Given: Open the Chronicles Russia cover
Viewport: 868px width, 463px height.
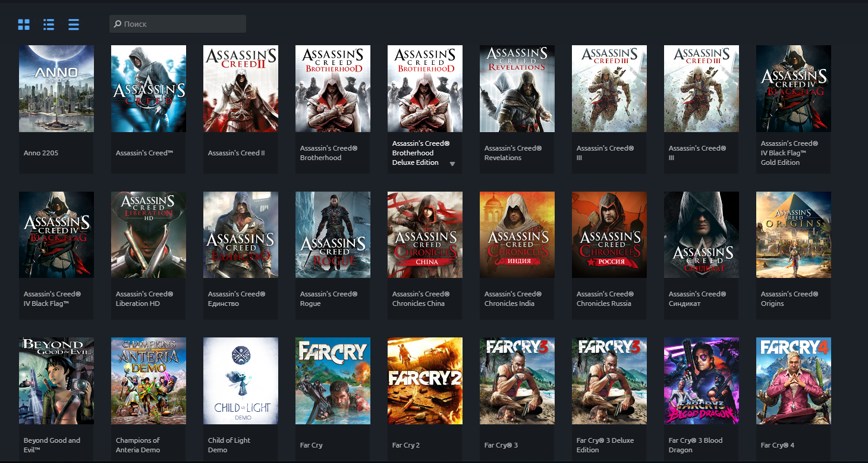Looking at the screenshot, I should click(x=609, y=234).
